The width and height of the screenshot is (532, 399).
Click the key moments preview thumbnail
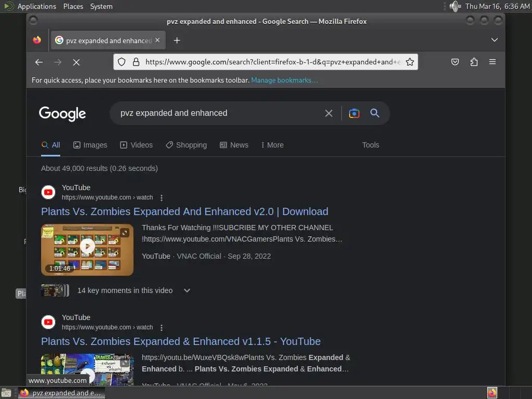coord(55,290)
